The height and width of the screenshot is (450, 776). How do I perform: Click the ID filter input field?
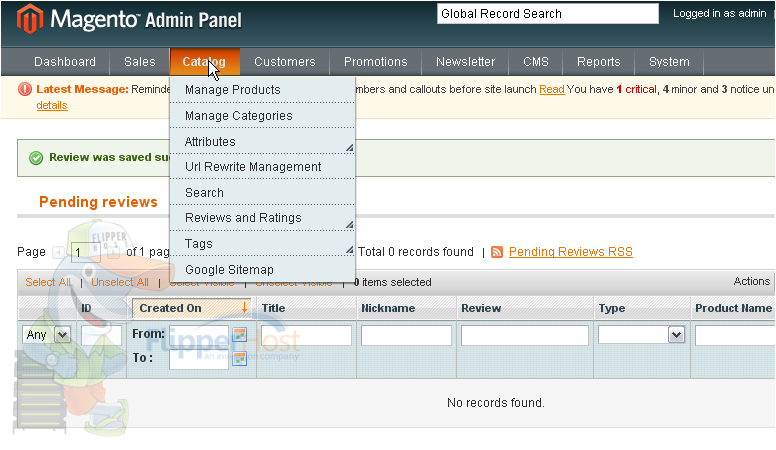coord(101,335)
